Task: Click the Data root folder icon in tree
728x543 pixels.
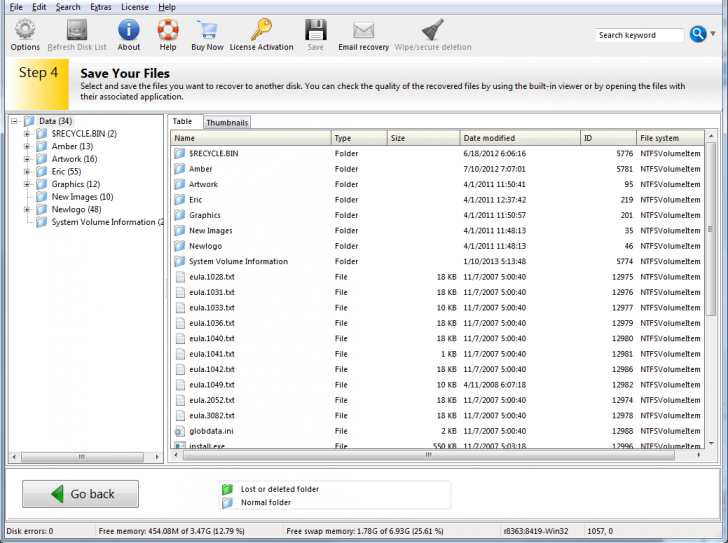Action: click(29, 121)
